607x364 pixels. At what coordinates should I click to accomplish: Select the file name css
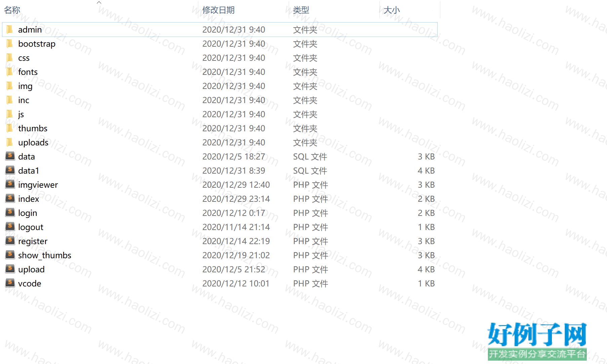point(24,58)
